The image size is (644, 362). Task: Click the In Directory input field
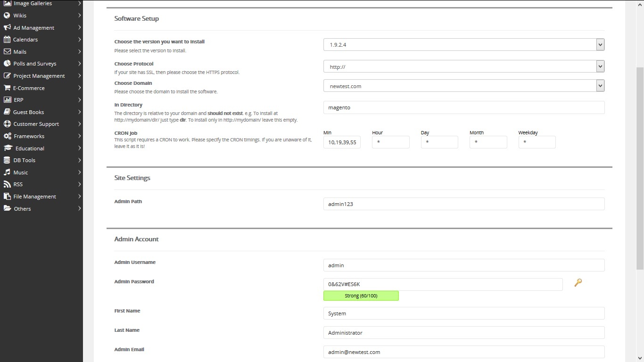tap(463, 107)
